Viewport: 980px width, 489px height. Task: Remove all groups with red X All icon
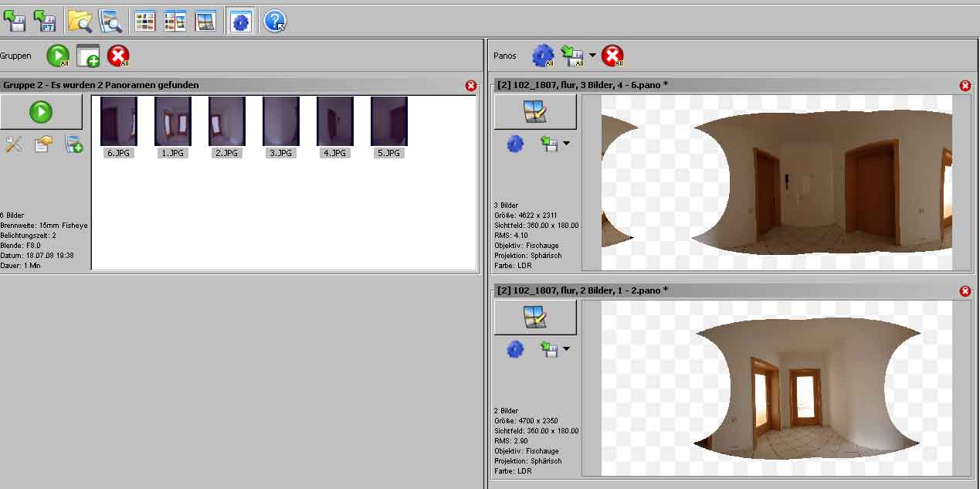point(118,56)
